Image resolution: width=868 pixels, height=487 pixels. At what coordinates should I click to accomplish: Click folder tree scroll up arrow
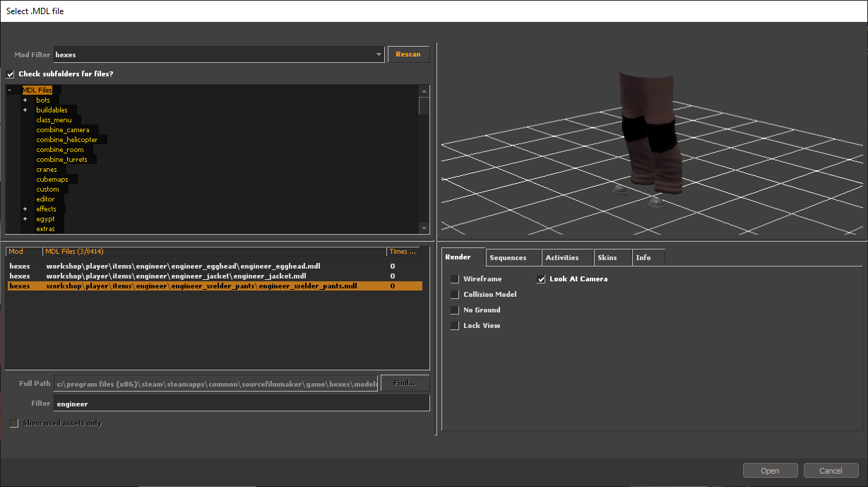(x=424, y=90)
